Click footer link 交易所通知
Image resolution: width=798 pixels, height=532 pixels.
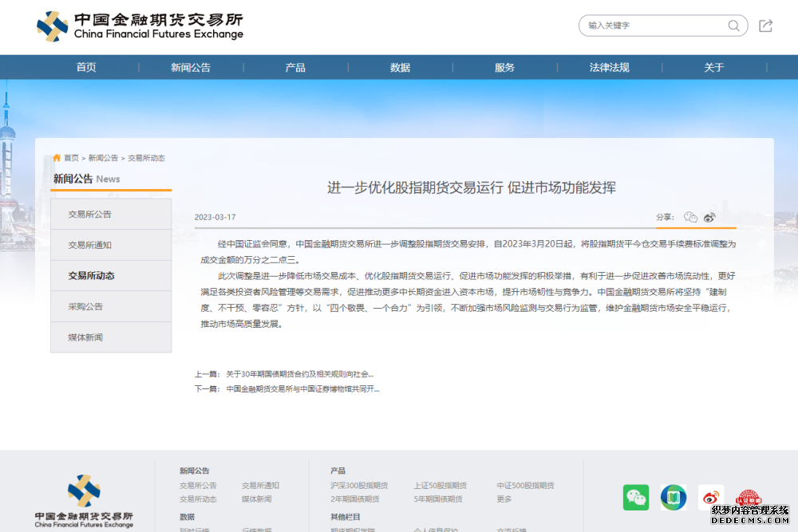[x=260, y=486]
